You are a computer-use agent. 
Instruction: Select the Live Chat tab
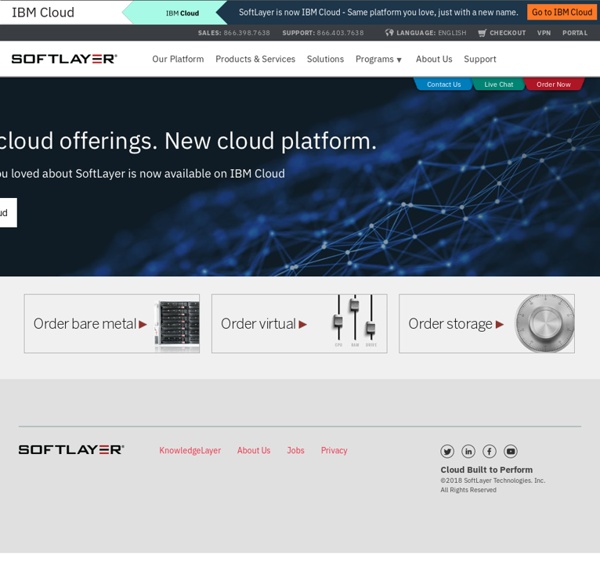[499, 84]
